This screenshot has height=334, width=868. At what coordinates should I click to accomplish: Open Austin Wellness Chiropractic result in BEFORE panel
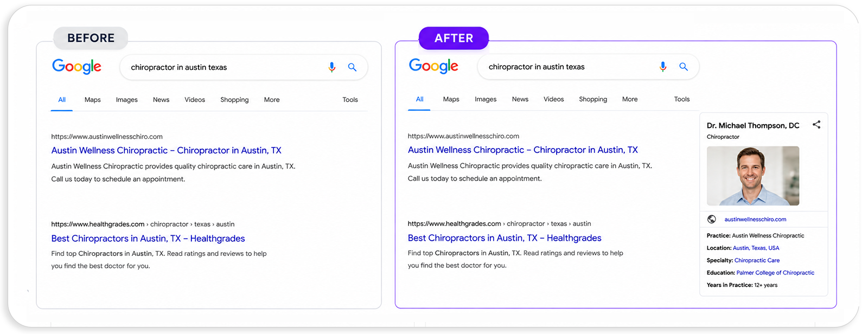click(x=166, y=150)
